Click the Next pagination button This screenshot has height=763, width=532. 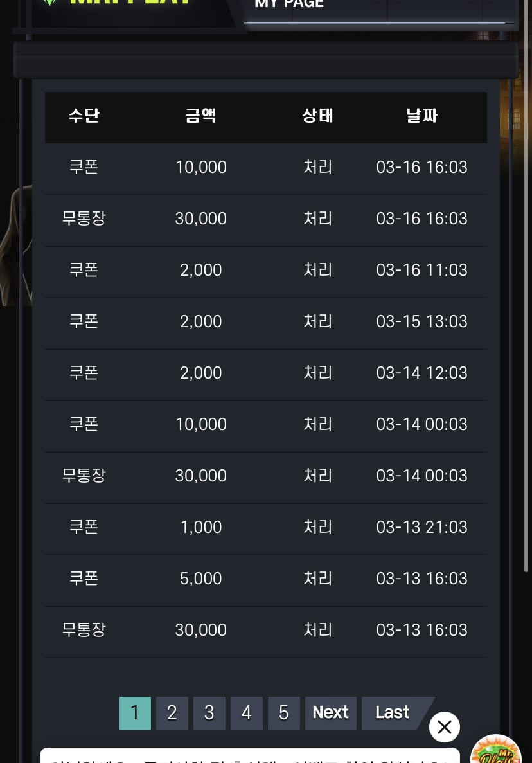point(331,713)
